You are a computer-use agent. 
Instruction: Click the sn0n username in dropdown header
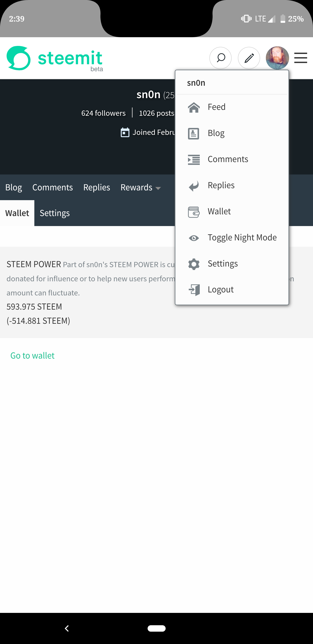pyautogui.click(x=196, y=83)
